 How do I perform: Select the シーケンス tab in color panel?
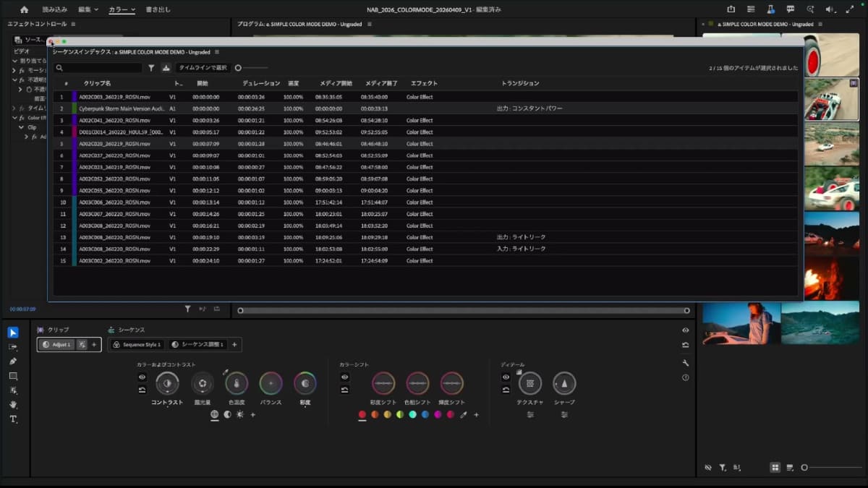(127, 330)
